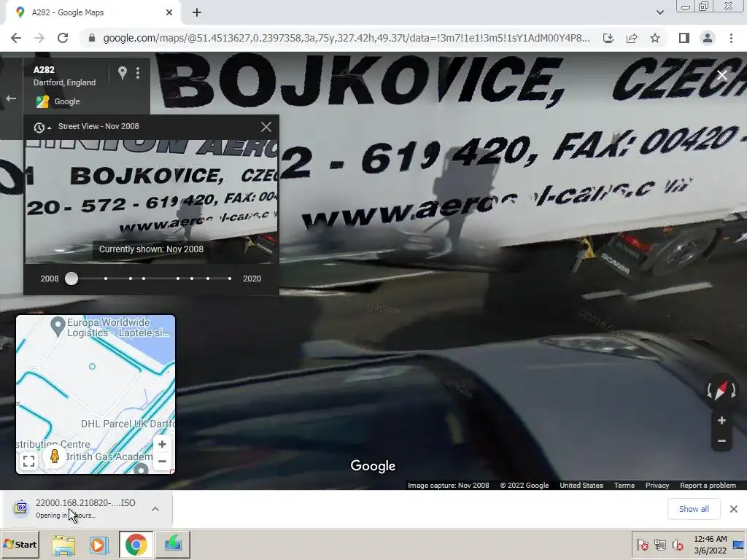Image resolution: width=747 pixels, height=560 pixels.
Task: Zoom out the Street View image
Action: (x=721, y=441)
